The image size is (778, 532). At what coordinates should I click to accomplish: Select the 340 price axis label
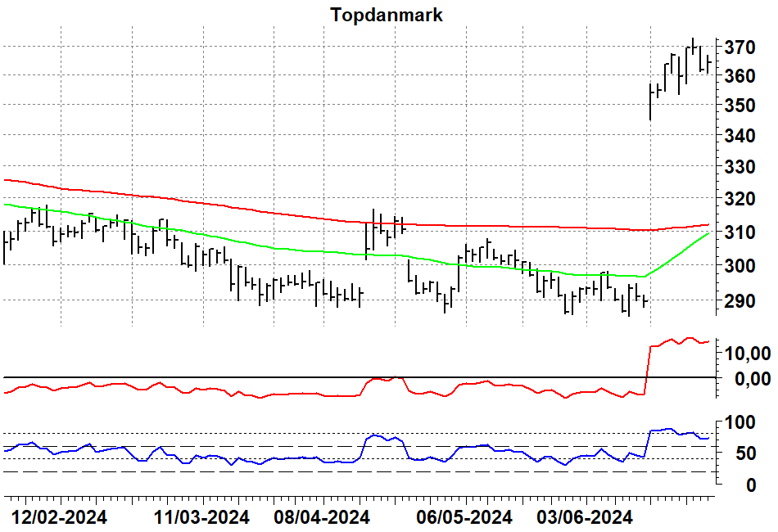(740, 135)
